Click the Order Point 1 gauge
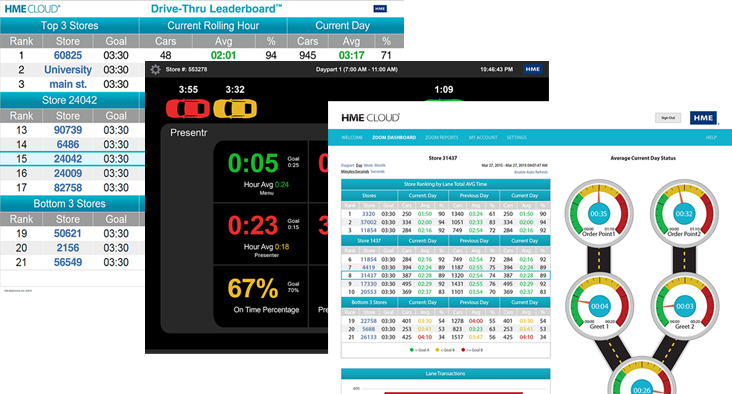 [x=599, y=214]
